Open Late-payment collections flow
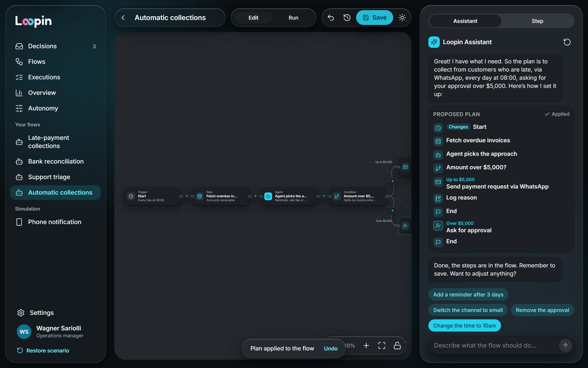The image size is (588, 368). click(x=55, y=142)
